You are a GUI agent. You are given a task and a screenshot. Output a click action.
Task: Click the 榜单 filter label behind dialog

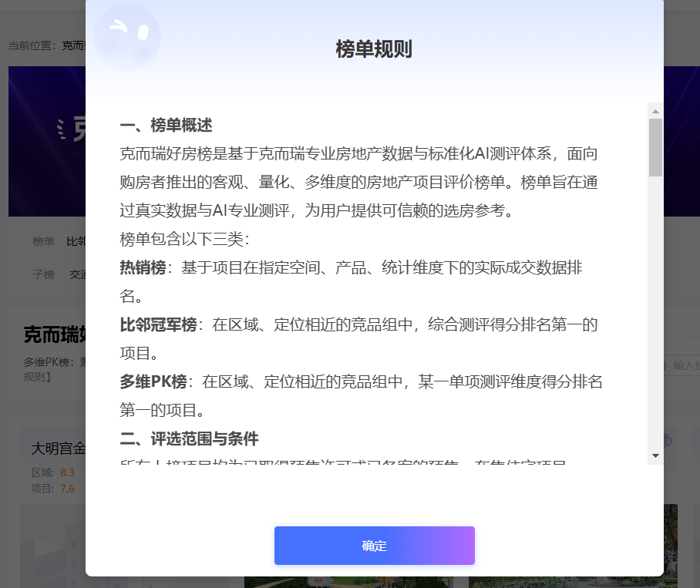coord(43,241)
